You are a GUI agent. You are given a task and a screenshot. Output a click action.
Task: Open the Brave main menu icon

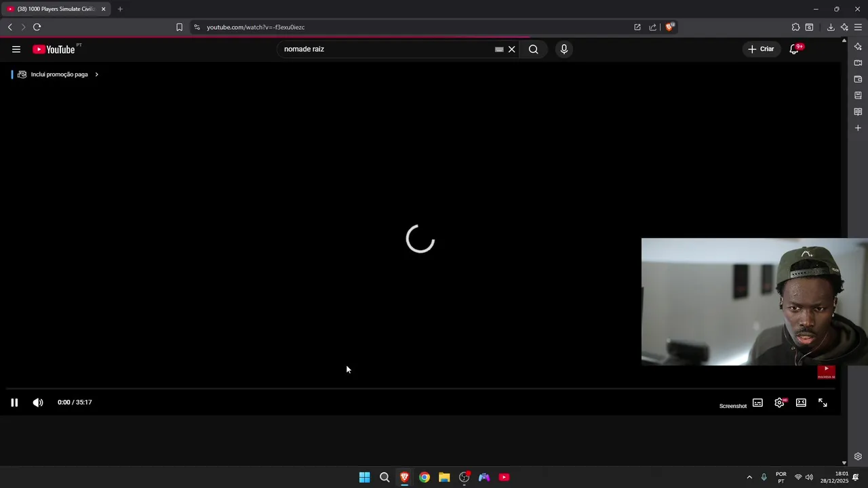(x=858, y=27)
